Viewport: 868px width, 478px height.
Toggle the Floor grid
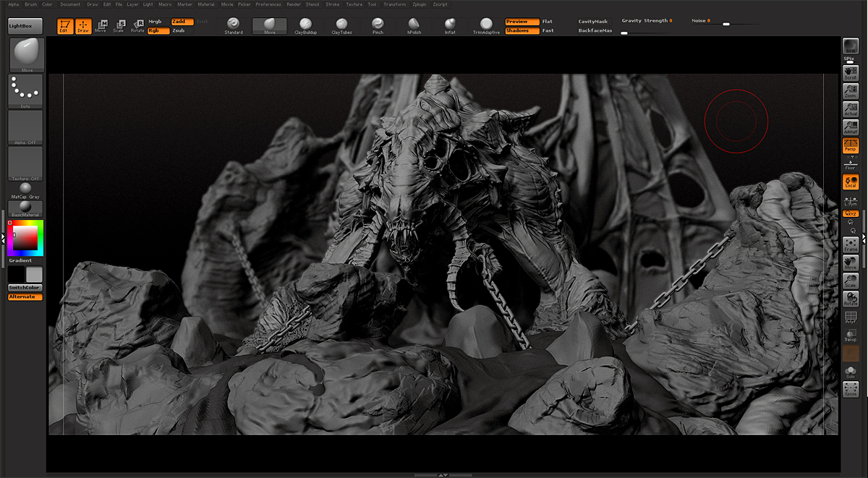pyautogui.click(x=851, y=164)
